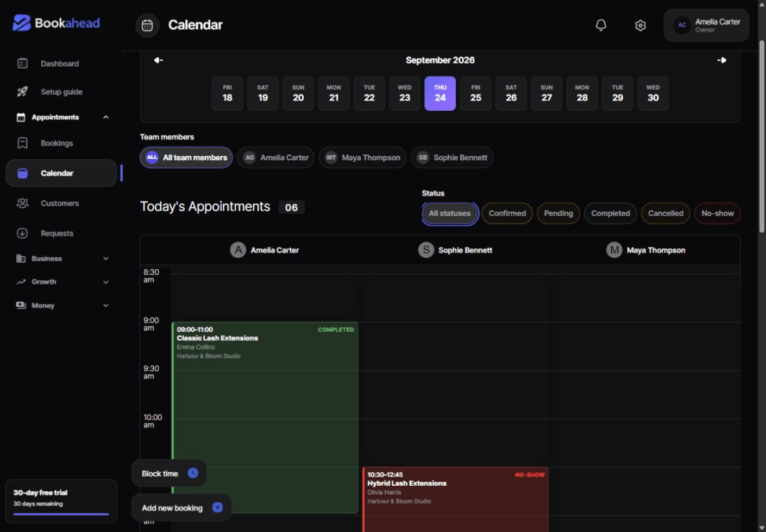Expand the Growth sidebar section

(106, 282)
